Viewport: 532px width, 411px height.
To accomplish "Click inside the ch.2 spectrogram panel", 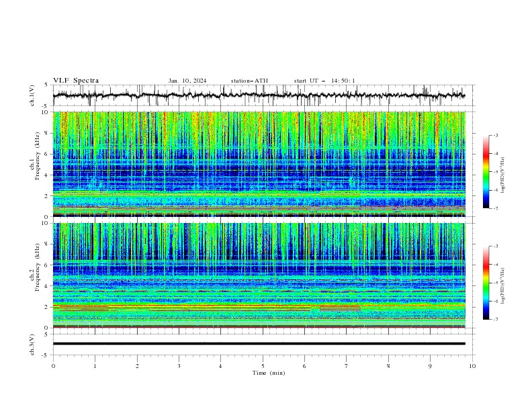I will tap(259, 275).
